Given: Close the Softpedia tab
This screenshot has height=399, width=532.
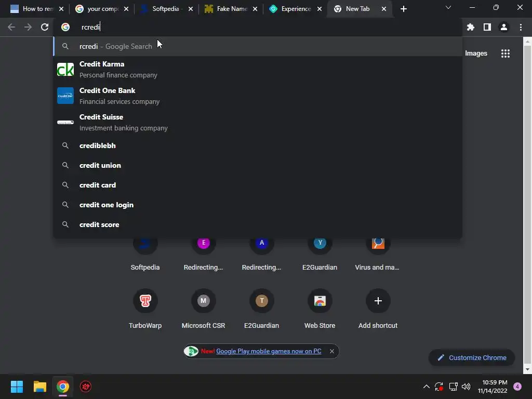Looking at the screenshot, I should pyautogui.click(x=191, y=9).
